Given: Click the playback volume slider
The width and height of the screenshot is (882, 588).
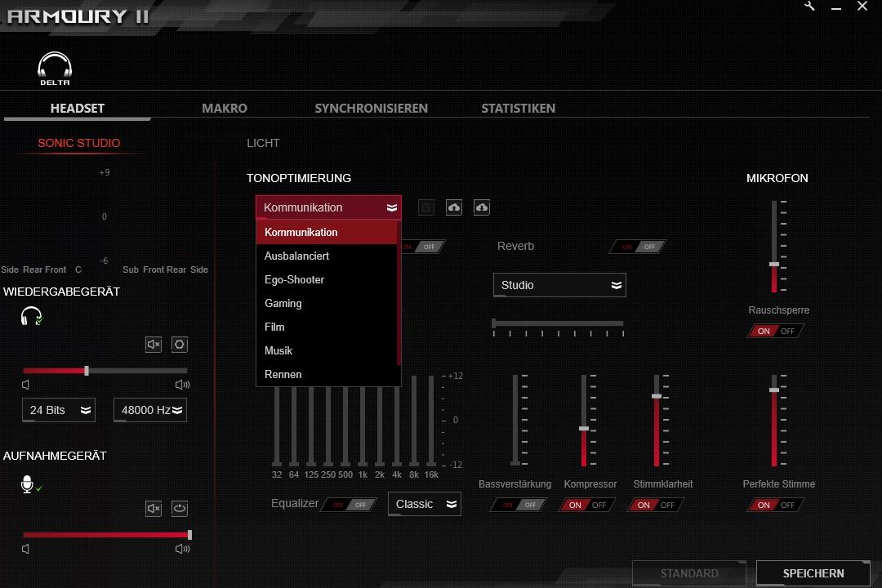Looking at the screenshot, I should [x=105, y=371].
